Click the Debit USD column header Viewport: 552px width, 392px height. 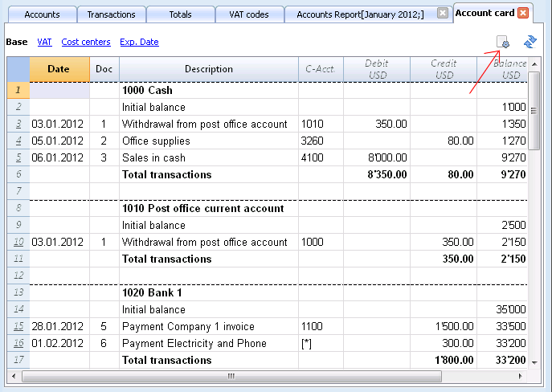coord(377,69)
